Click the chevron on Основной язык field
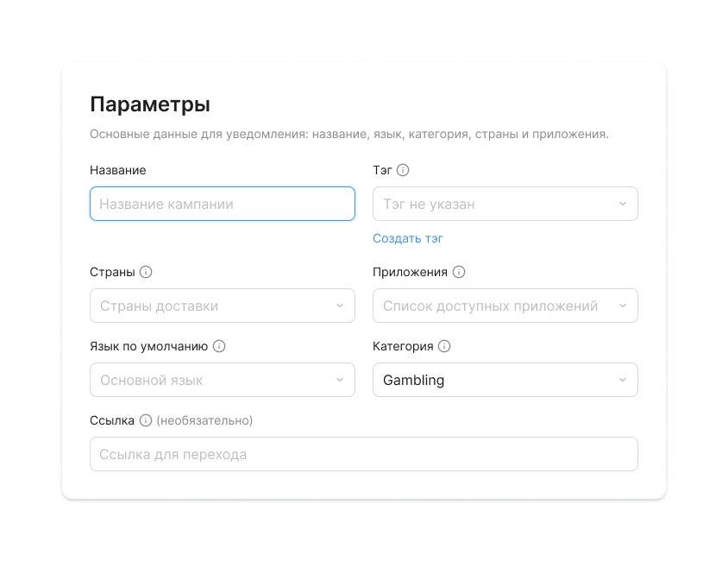The image size is (728, 561). (x=339, y=380)
